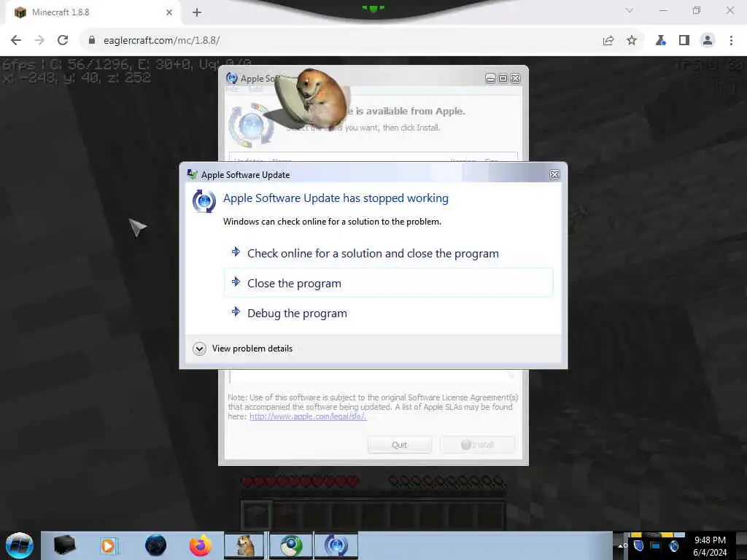747x560 pixels.
Task: Open the dark blue globe taskbar icon
Action: point(156,545)
